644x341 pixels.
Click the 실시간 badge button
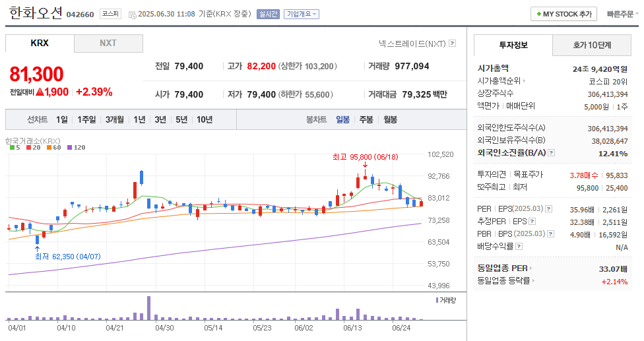click(268, 14)
